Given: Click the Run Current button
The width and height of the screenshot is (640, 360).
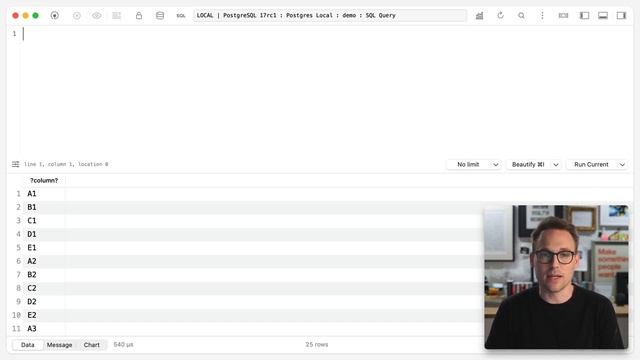Looking at the screenshot, I should click(591, 164).
